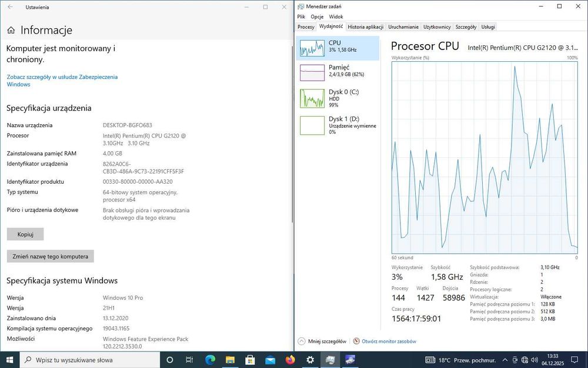Select the CPU graph thumbnail in sidebar
Screen dimensions: 588x368
pyautogui.click(x=312, y=48)
